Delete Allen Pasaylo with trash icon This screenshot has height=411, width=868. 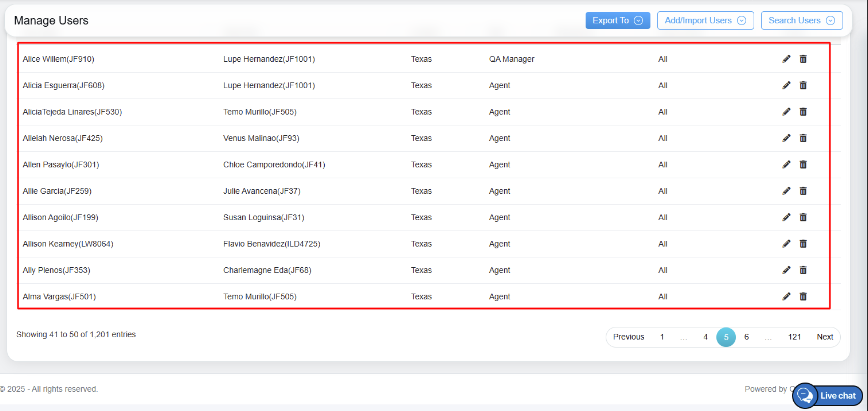point(803,165)
